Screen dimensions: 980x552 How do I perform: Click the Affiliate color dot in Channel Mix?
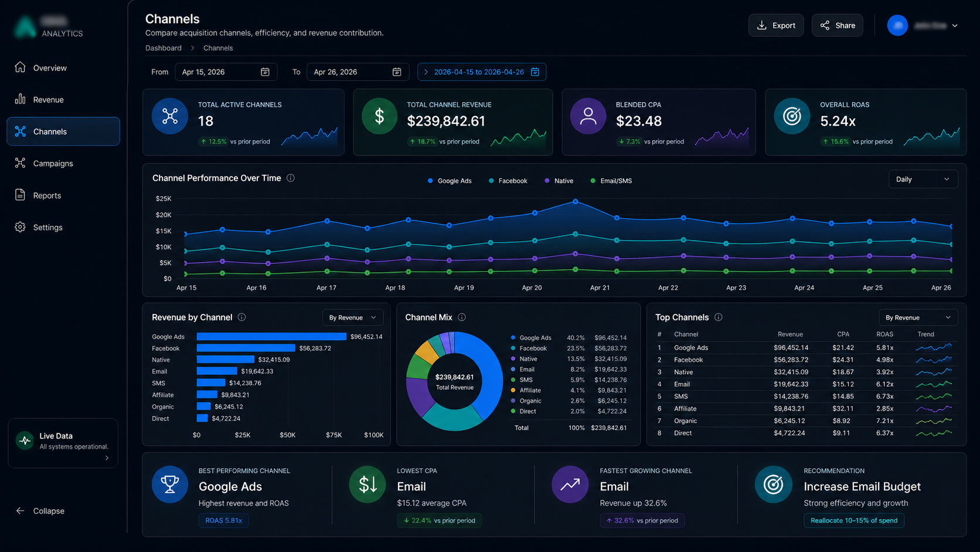click(513, 391)
